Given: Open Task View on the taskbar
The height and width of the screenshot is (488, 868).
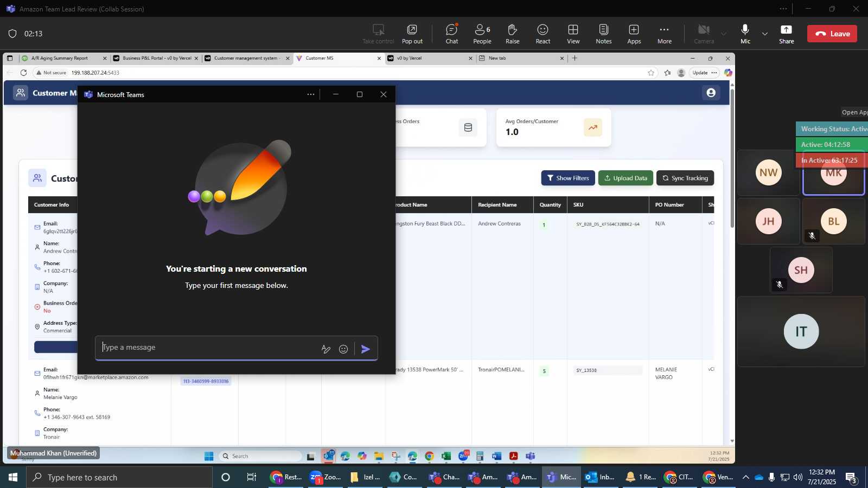Looking at the screenshot, I should click(x=251, y=477).
